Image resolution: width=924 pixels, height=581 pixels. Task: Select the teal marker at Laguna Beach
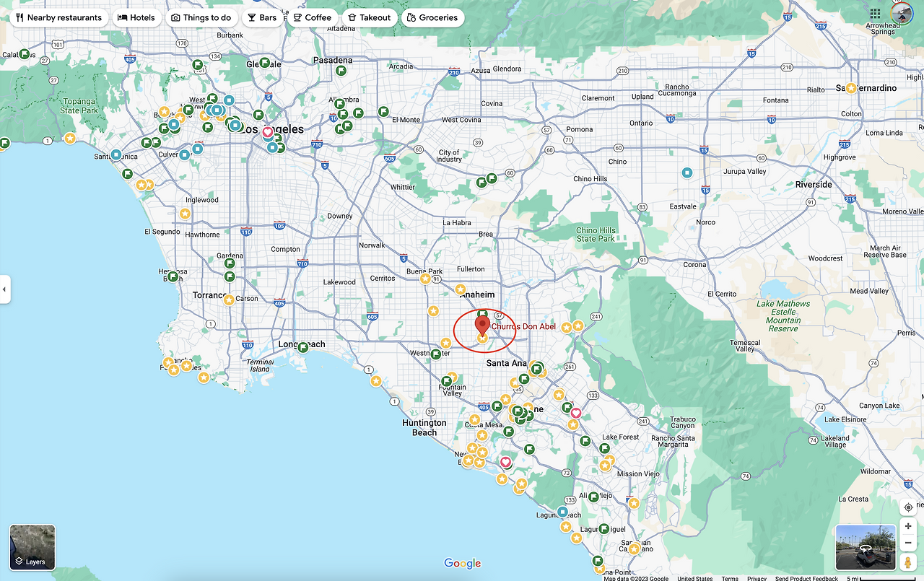click(563, 512)
